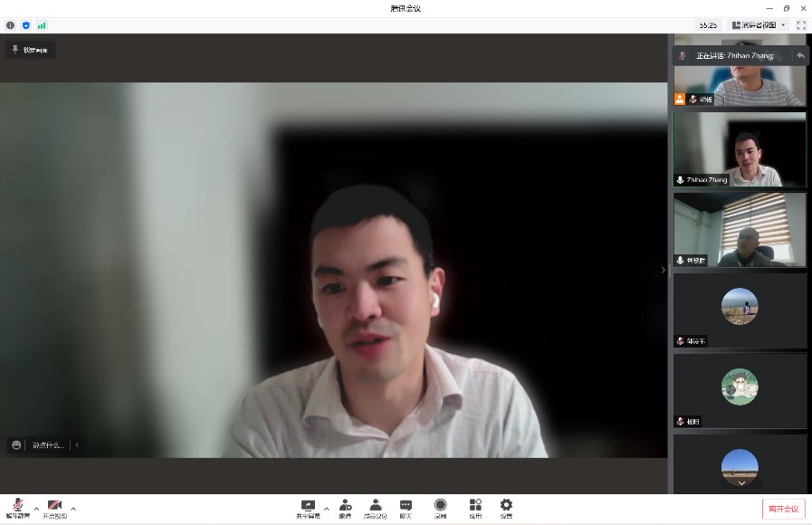
Task: Turn on the camera video
Action: 55,507
